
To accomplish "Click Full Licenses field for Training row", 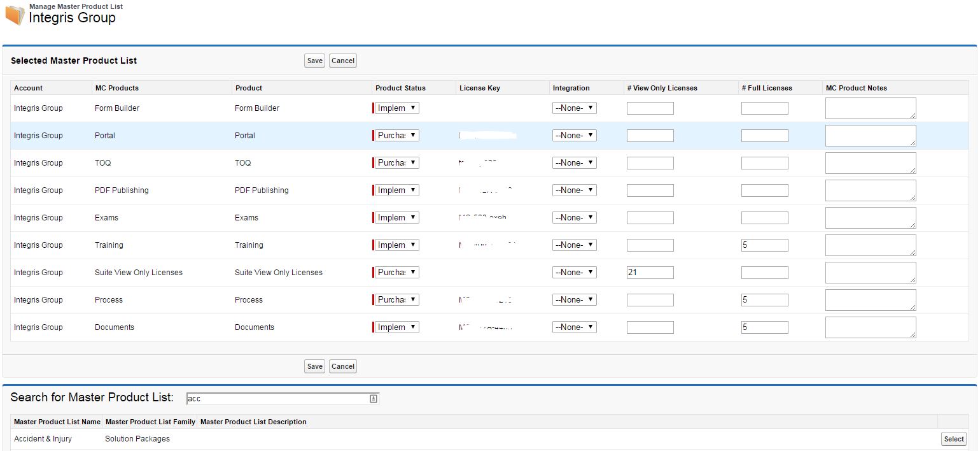I will 764,245.
